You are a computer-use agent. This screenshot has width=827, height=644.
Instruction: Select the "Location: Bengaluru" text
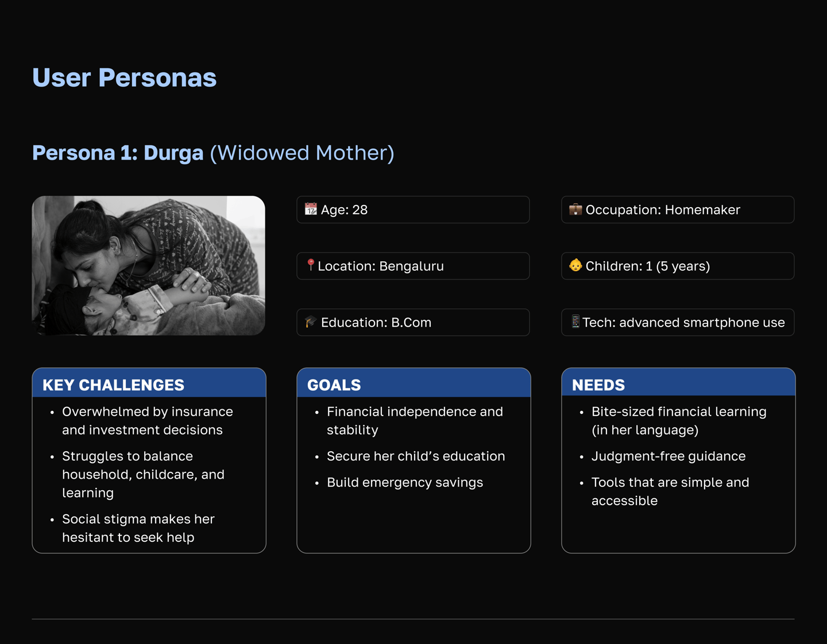pyautogui.click(x=381, y=266)
